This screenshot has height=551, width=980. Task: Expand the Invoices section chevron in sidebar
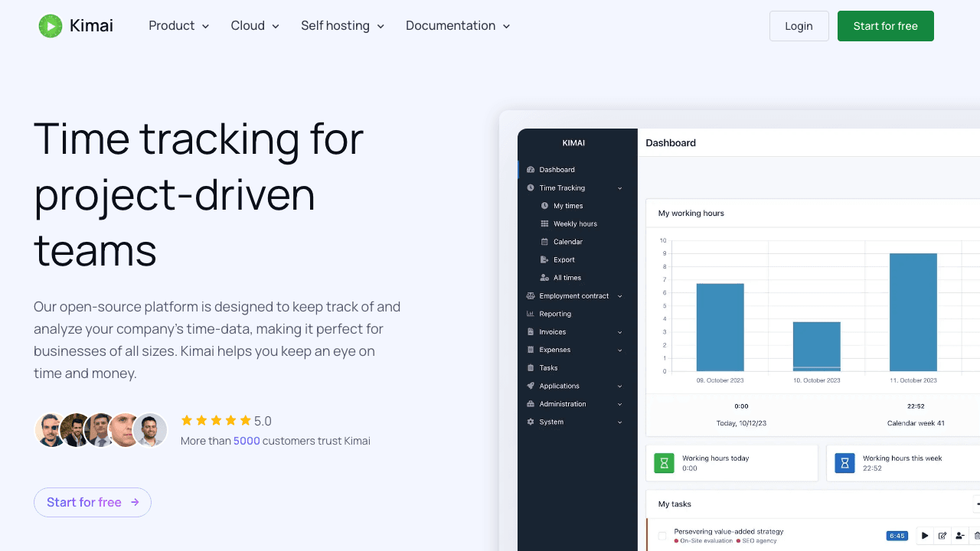click(x=619, y=332)
